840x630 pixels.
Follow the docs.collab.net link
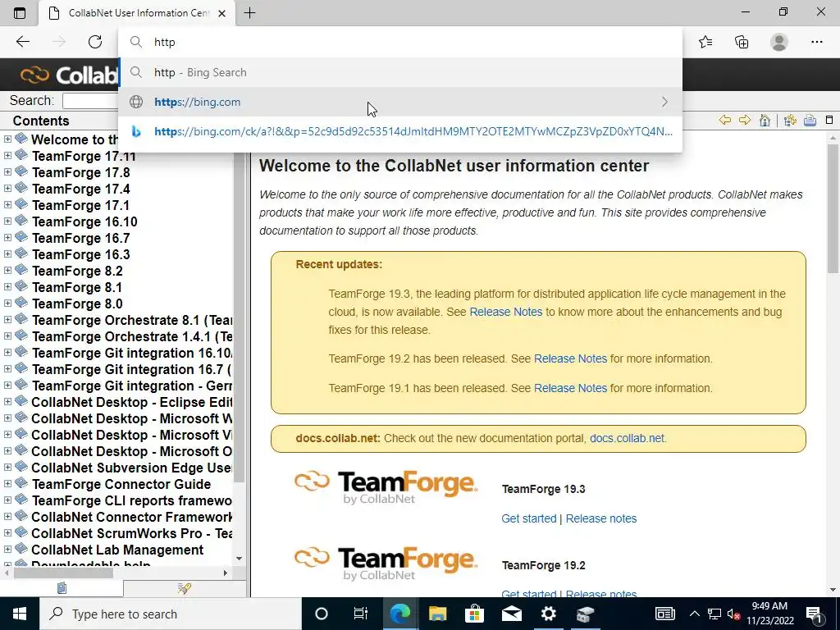pos(627,438)
